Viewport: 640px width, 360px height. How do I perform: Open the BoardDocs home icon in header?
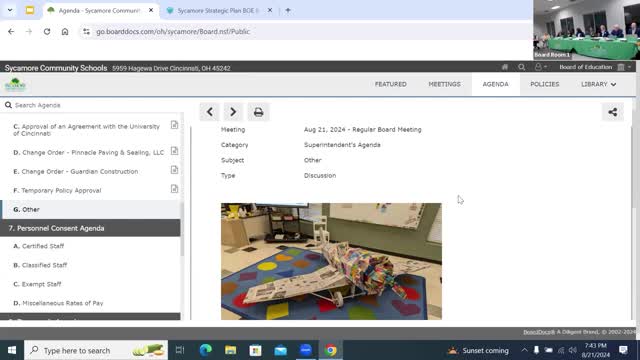(x=505, y=67)
